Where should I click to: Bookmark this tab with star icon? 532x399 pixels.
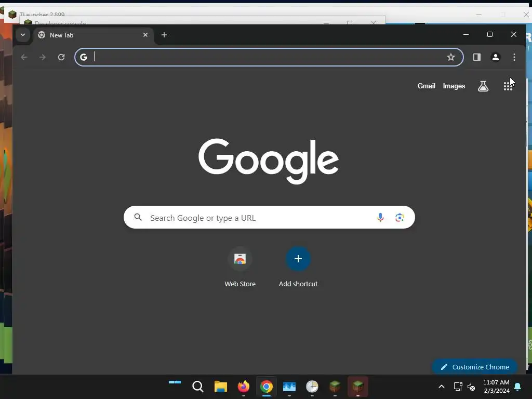click(x=450, y=57)
